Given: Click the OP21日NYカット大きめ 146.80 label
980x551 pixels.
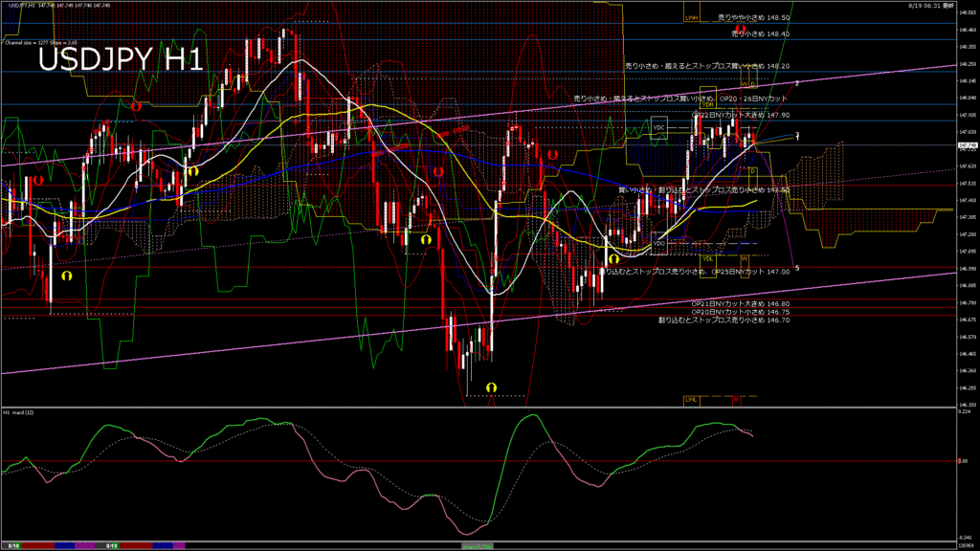Looking at the screenshot, I should tap(740, 303).
